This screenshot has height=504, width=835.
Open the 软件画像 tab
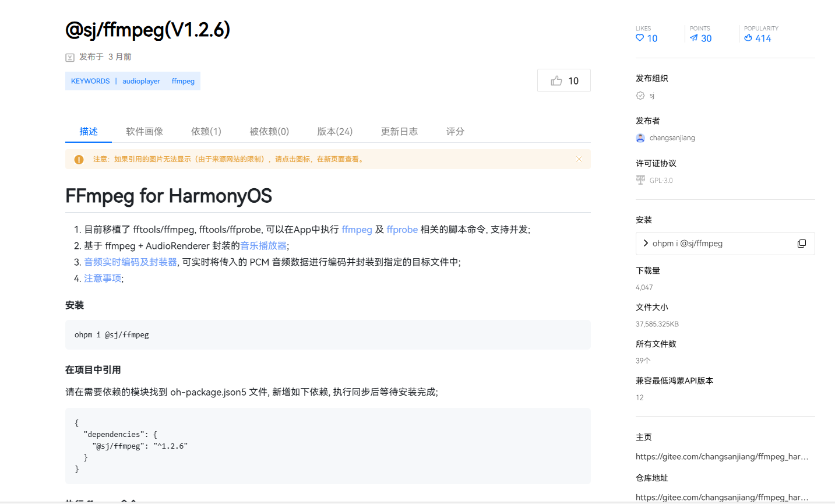(145, 132)
